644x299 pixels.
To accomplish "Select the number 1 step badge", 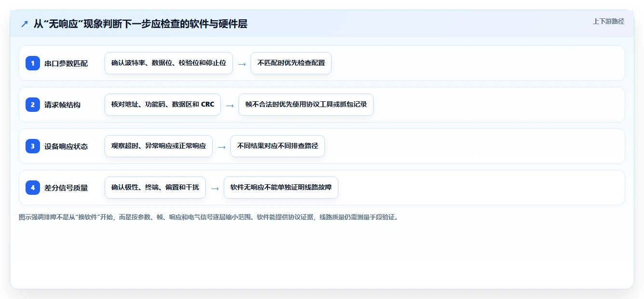I will pyautogui.click(x=33, y=63).
